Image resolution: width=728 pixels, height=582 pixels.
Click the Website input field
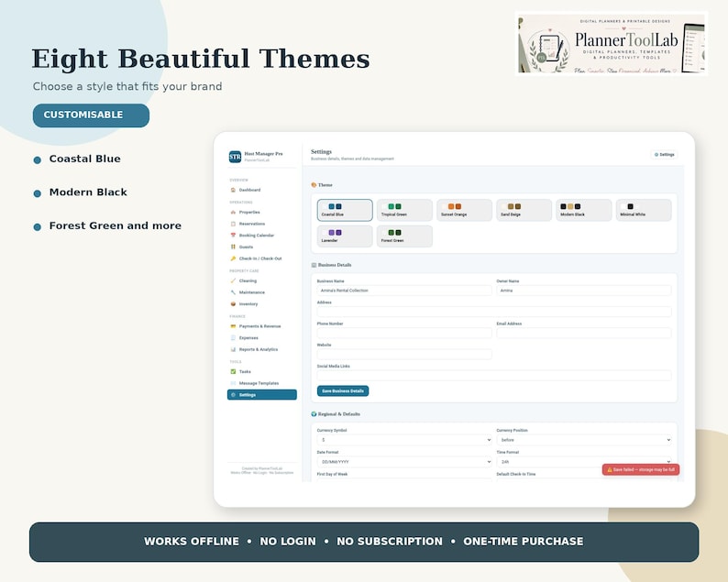click(404, 354)
